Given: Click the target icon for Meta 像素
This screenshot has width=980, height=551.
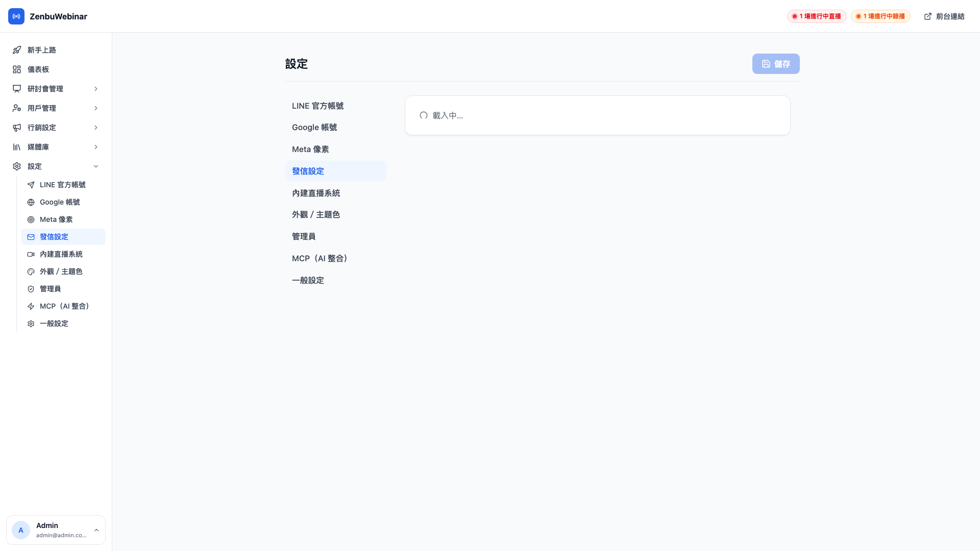Looking at the screenshot, I should 31,219.
